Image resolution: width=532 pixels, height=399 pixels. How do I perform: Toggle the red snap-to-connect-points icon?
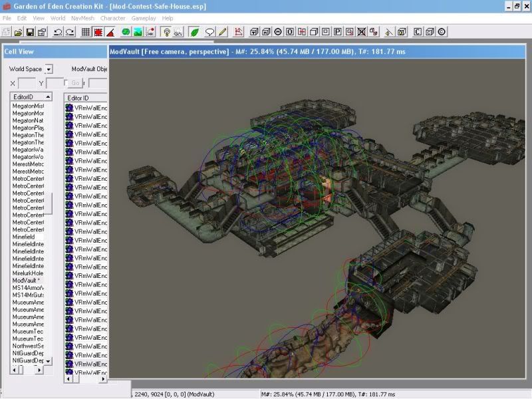click(x=98, y=32)
